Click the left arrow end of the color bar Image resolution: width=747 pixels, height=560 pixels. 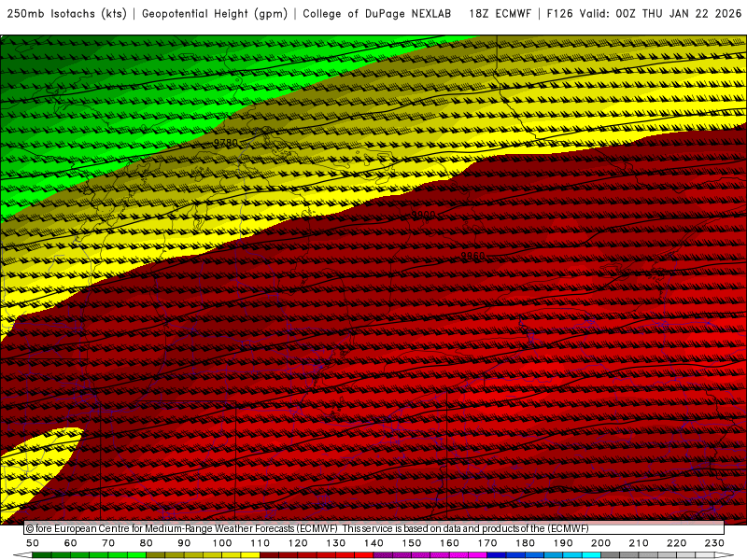click(22, 555)
